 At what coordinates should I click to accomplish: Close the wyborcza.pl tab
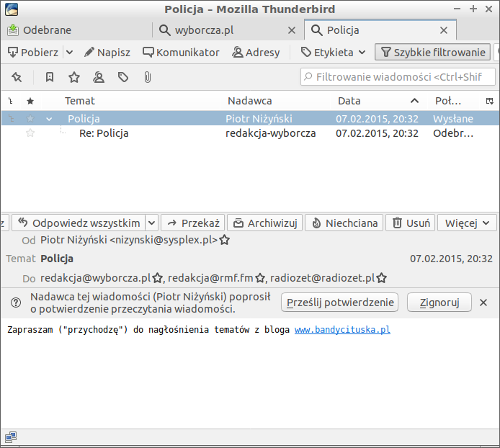[292, 30]
